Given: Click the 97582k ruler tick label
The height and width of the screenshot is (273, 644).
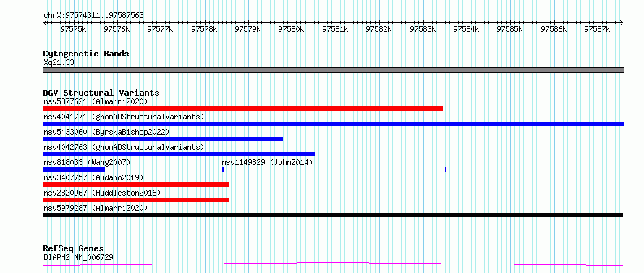Looking at the screenshot, I should pyautogui.click(x=378, y=29).
